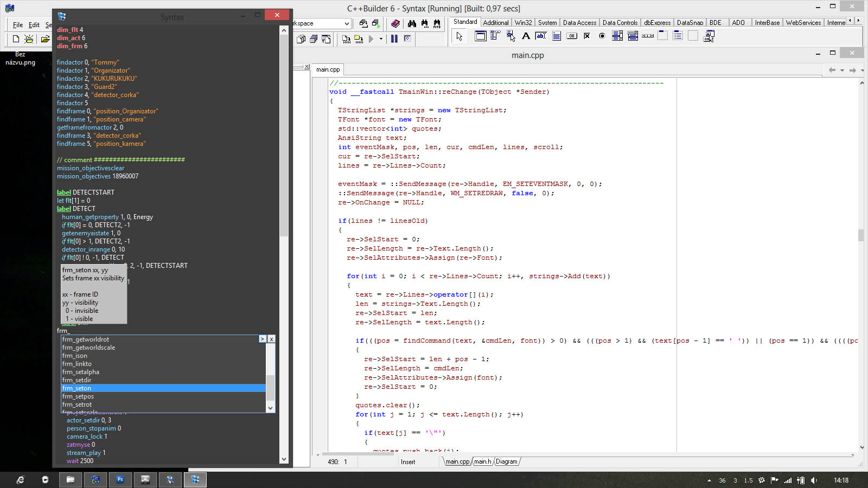Switch to the Data Access palette tab
Screen dimensions: 868x488
(579, 22)
